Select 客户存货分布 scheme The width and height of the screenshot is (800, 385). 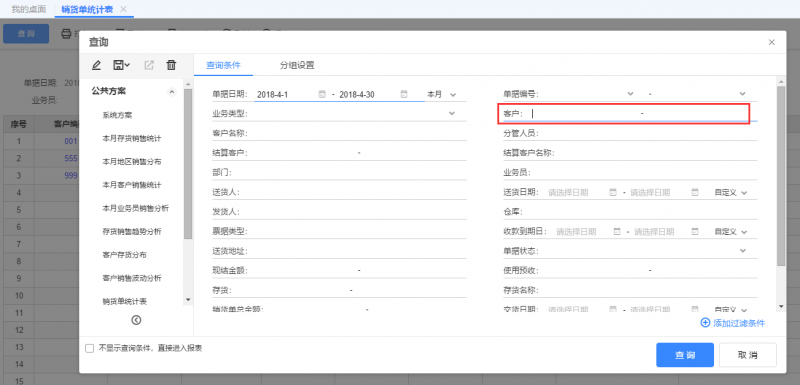pyautogui.click(x=124, y=254)
